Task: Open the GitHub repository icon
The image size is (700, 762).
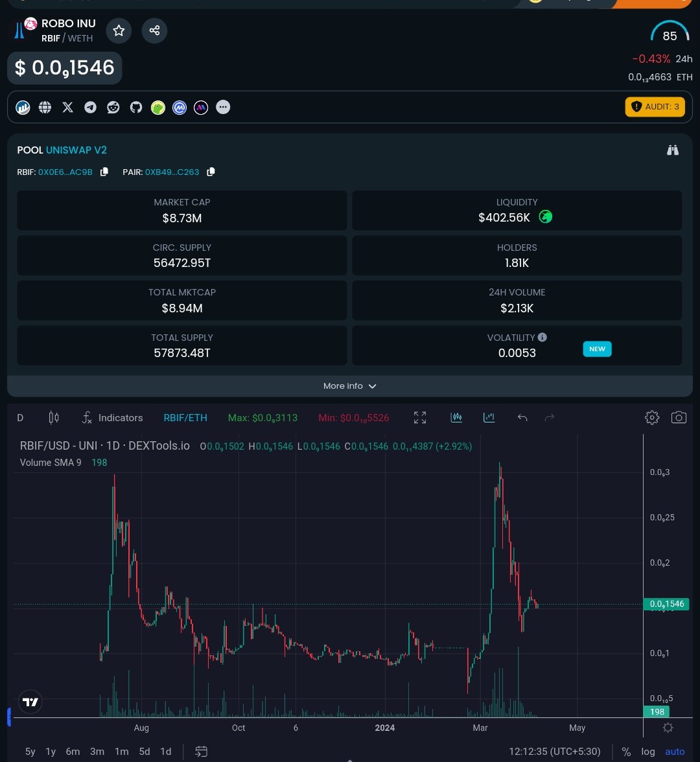Action: [x=135, y=107]
